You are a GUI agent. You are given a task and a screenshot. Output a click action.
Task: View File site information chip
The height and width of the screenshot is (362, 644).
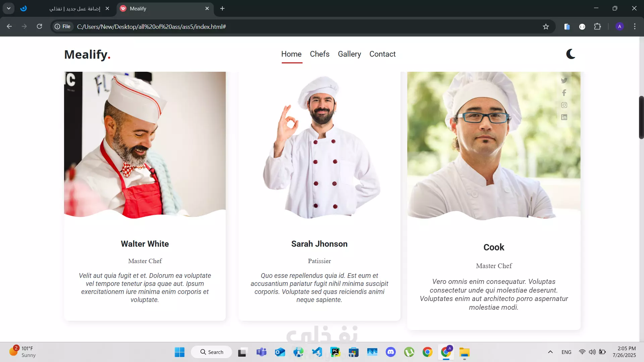tap(63, 26)
